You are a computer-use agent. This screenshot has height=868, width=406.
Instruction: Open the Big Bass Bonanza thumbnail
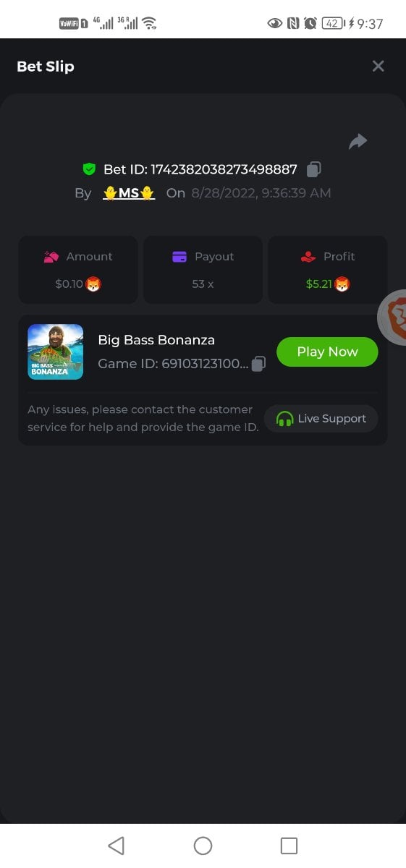pyautogui.click(x=55, y=352)
